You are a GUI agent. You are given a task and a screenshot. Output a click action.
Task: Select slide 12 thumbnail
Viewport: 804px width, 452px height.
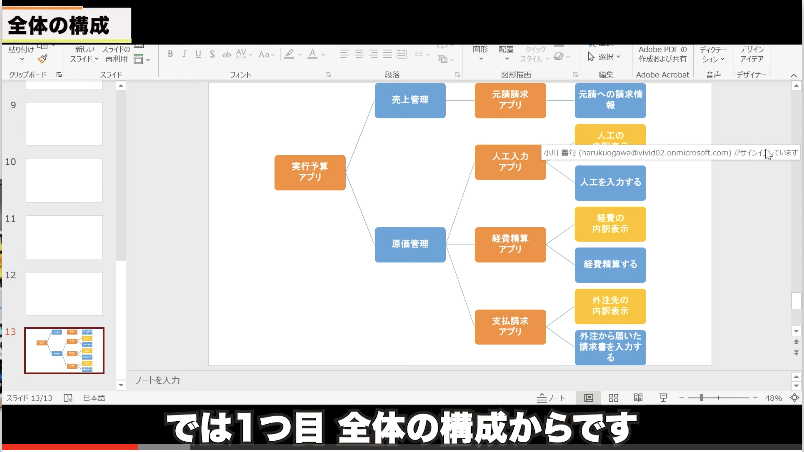point(63,294)
